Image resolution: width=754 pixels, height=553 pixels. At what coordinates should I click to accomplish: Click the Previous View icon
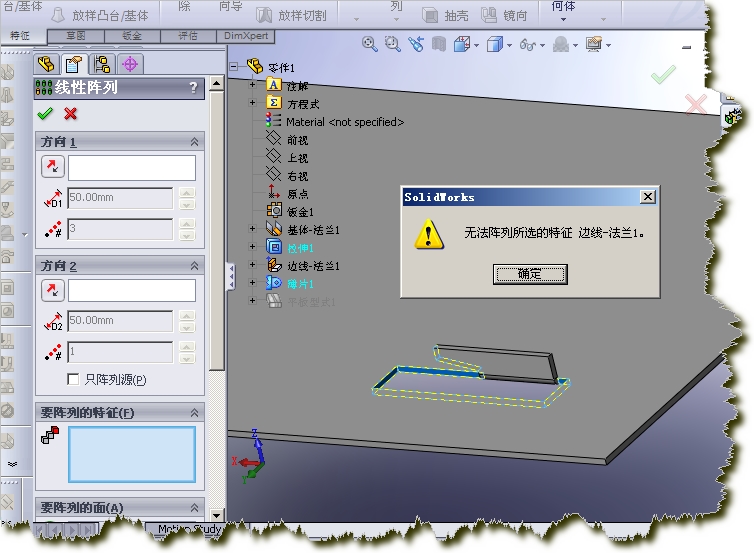[416, 44]
